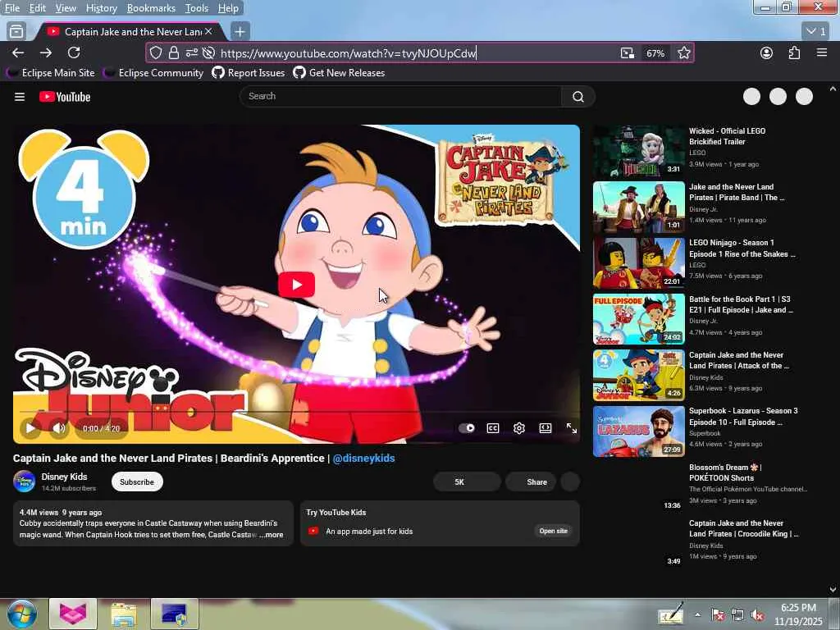Screen dimensions: 840x630
Task: Open LEGO Ninjago Season 1 video thumbnail
Action: click(x=638, y=263)
